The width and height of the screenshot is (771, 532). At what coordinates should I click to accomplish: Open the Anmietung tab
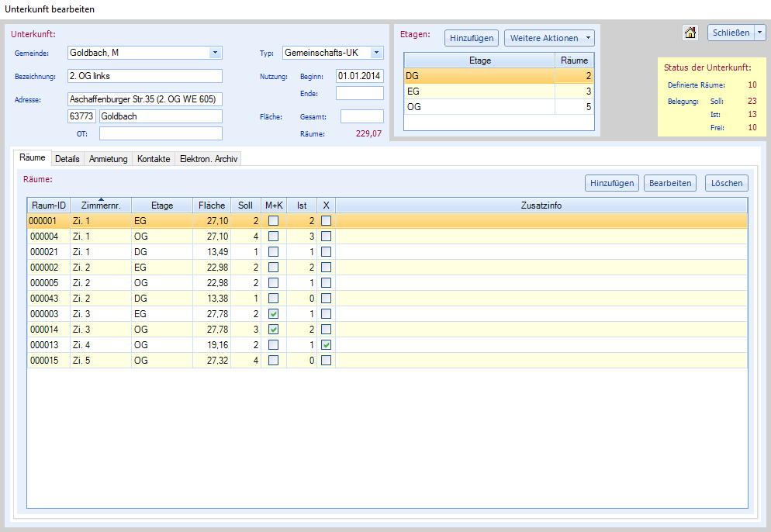point(108,159)
